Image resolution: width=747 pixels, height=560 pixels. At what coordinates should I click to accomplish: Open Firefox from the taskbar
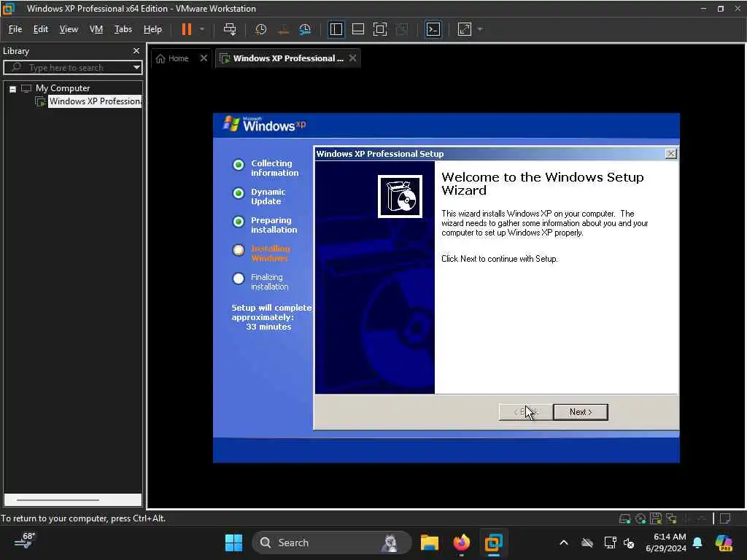click(x=461, y=542)
